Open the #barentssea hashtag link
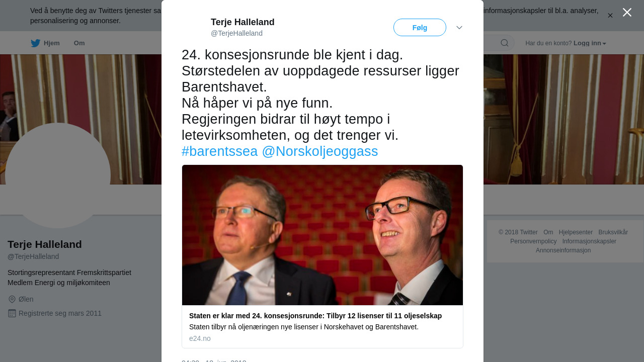The image size is (644, 362). pyautogui.click(x=219, y=151)
